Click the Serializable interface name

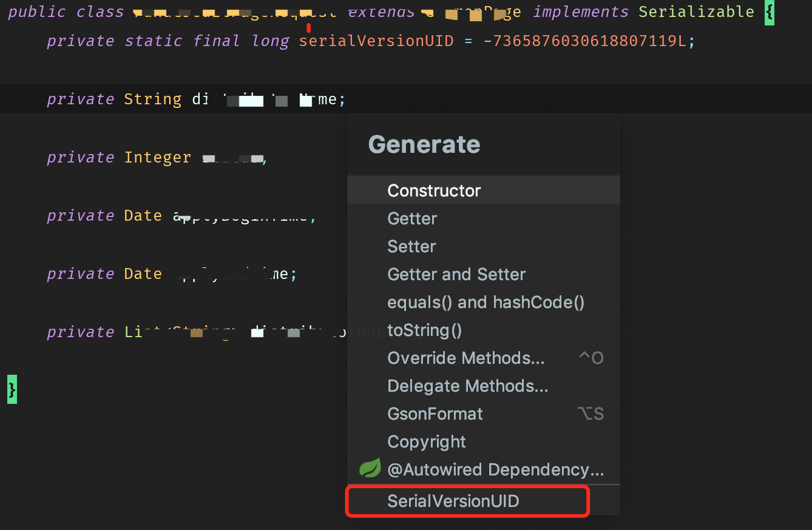[696, 12]
